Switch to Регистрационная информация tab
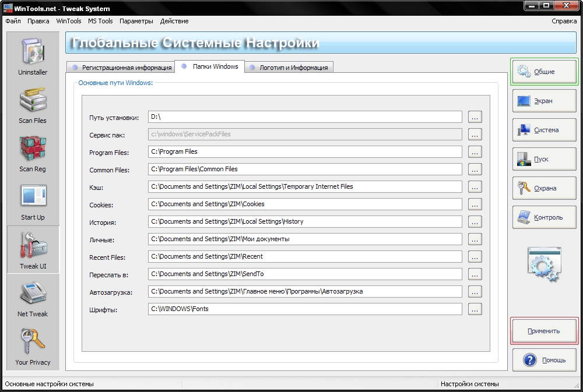Image resolution: width=583 pixels, height=392 pixels. (x=121, y=67)
